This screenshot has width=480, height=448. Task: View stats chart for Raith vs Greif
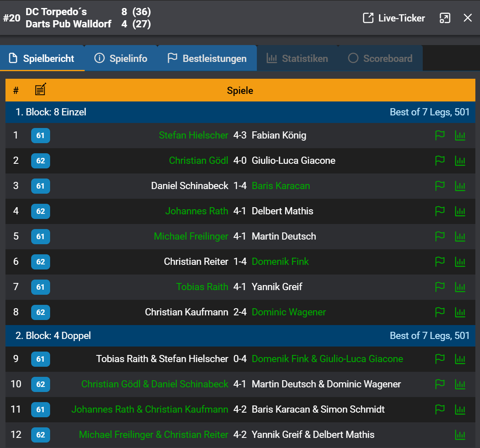point(460,287)
